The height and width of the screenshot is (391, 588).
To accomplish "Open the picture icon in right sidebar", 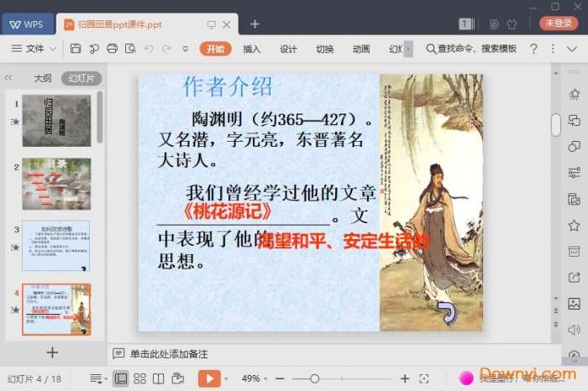I will point(574,304).
